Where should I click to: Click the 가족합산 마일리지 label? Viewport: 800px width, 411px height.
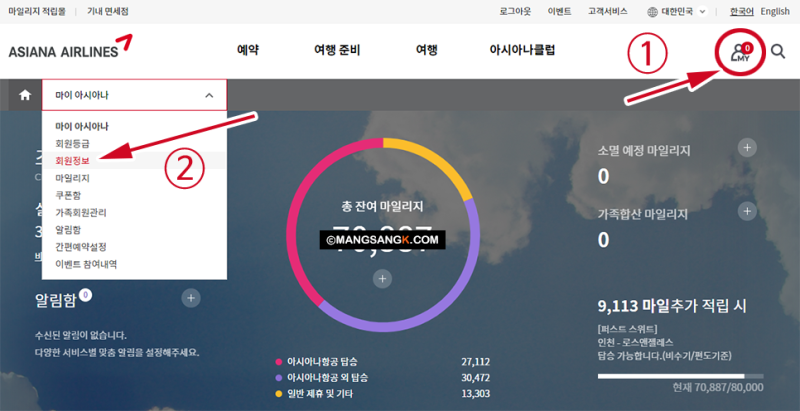tap(643, 214)
